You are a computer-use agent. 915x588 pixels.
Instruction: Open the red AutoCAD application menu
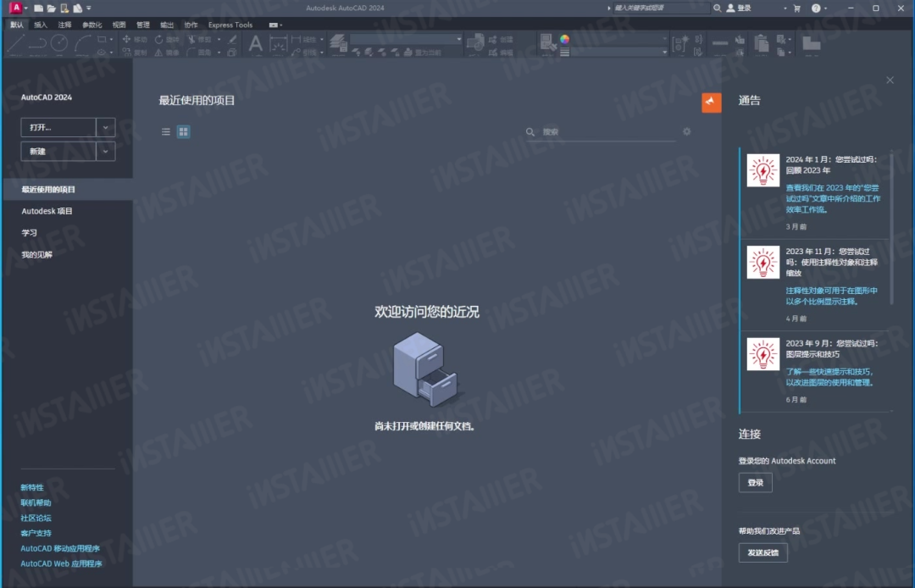pyautogui.click(x=16, y=8)
